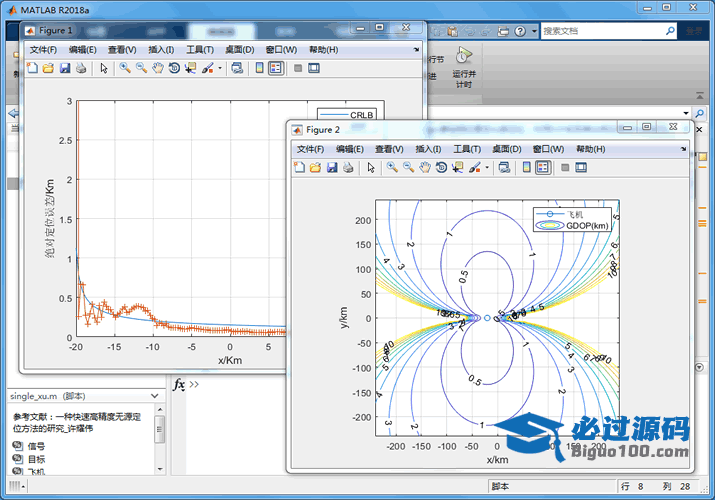Toggle Edit Plot arrow in Figure 1 toolbar
Screen dimensions: 715x500
pyautogui.click(x=103, y=68)
